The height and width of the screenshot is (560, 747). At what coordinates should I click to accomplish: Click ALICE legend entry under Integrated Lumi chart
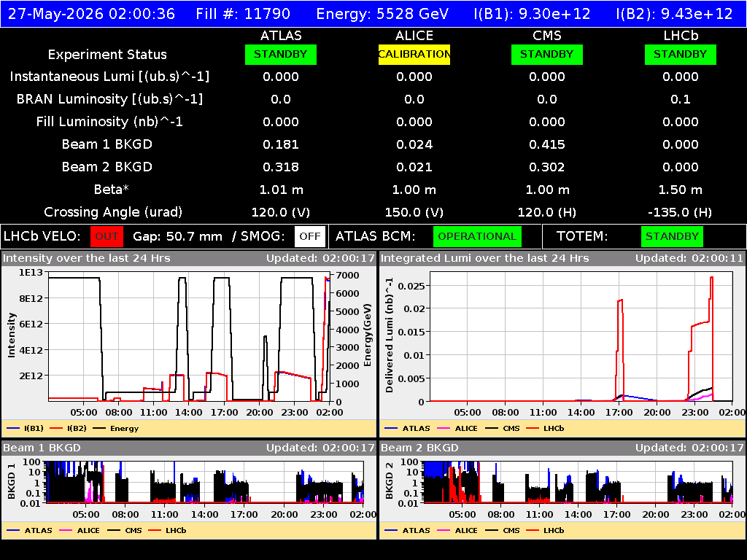point(457,429)
